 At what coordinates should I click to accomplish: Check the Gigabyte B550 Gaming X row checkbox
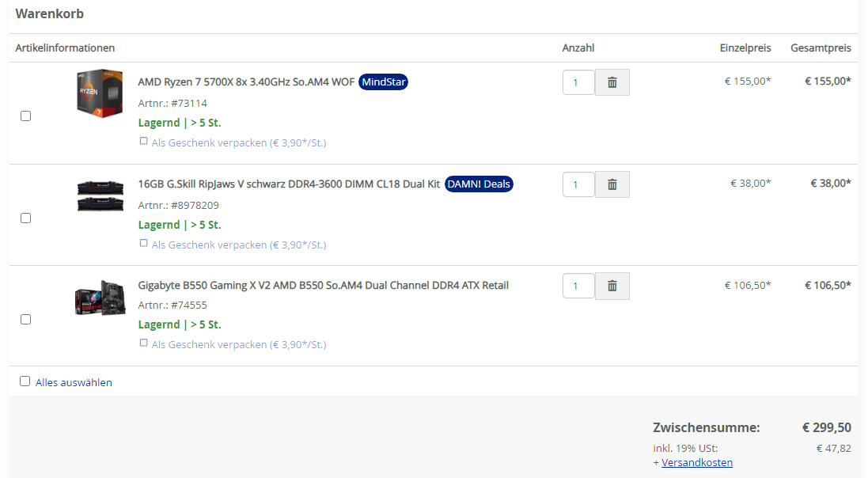[25, 319]
